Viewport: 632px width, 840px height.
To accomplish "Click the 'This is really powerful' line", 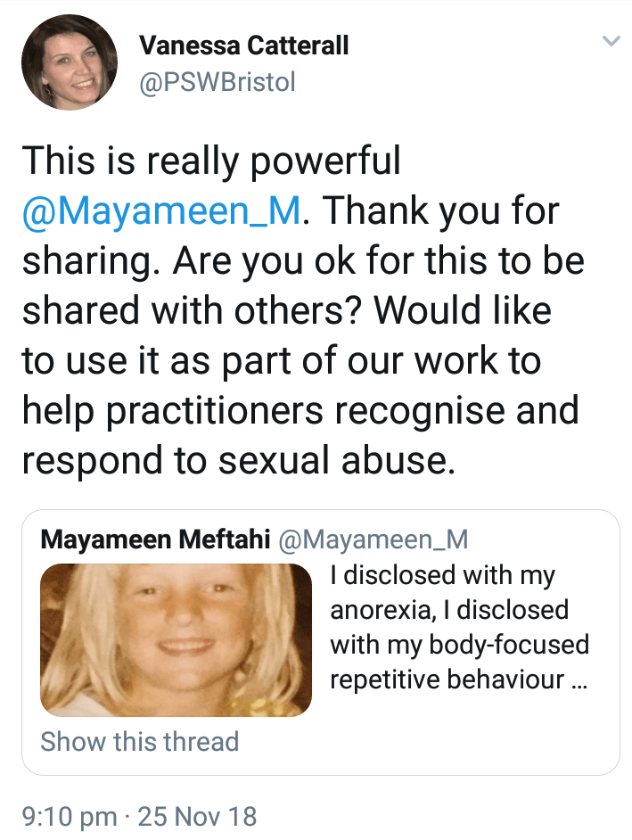I will click(x=211, y=161).
